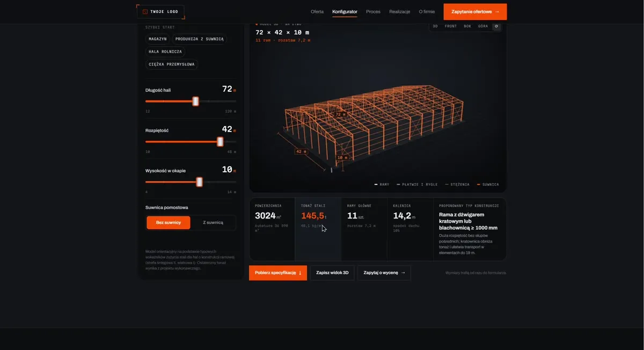This screenshot has height=350, width=644.
Task: Navigate to Realizacje
Action: tap(400, 12)
